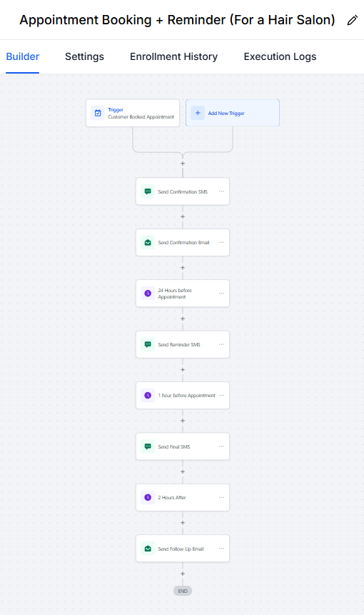Click the clock icon on 2 Hours After
The width and height of the screenshot is (364, 615).
[148, 497]
